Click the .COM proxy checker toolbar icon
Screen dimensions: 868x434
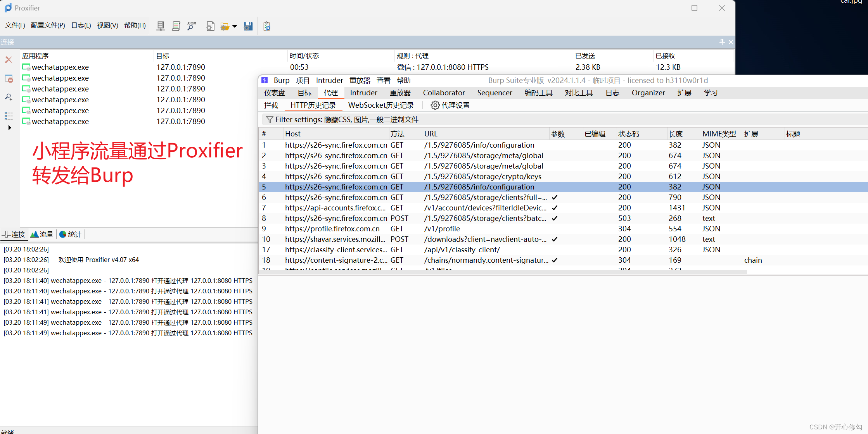[x=191, y=26]
